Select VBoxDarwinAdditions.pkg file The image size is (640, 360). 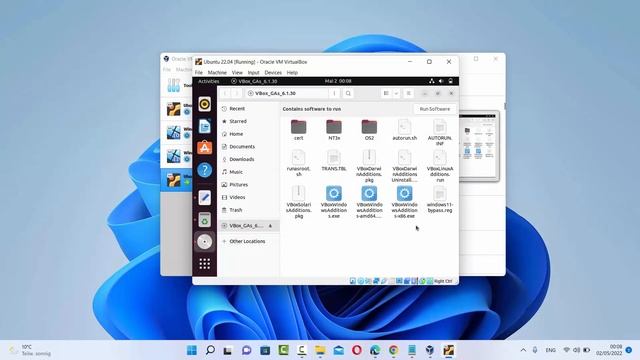(x=369, y=166)
